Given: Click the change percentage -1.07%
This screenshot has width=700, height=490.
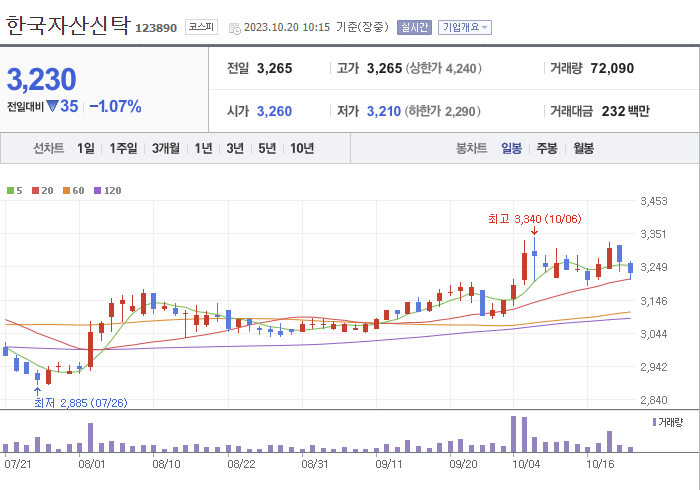Looking at the screenshot, I should pyautogui.click(x=116, y=106).
